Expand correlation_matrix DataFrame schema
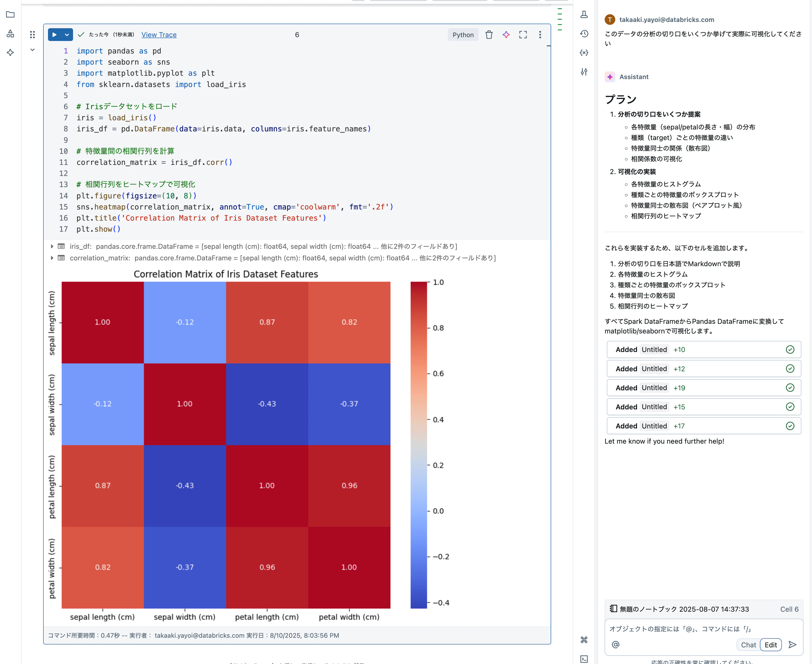Image resolution: width=812 pixels, height=664 pixels. 52,258
